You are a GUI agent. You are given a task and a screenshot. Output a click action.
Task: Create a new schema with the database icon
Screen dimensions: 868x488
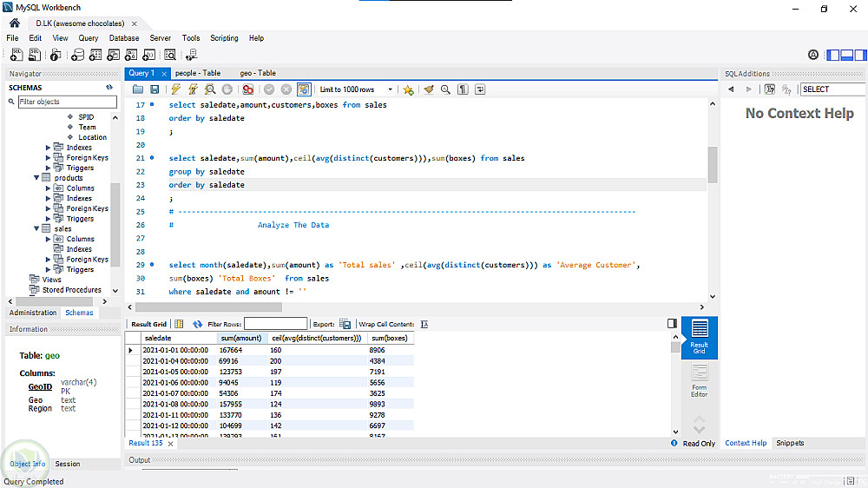(x=77, y=55)
